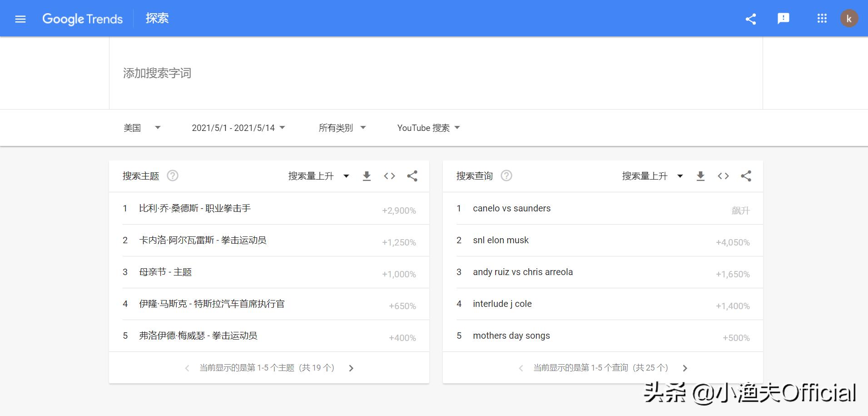This screenshot has height=416, width=868.
Task: Click the embed code icon on 搜索主题 panel
Action: [x=389, y=176]
